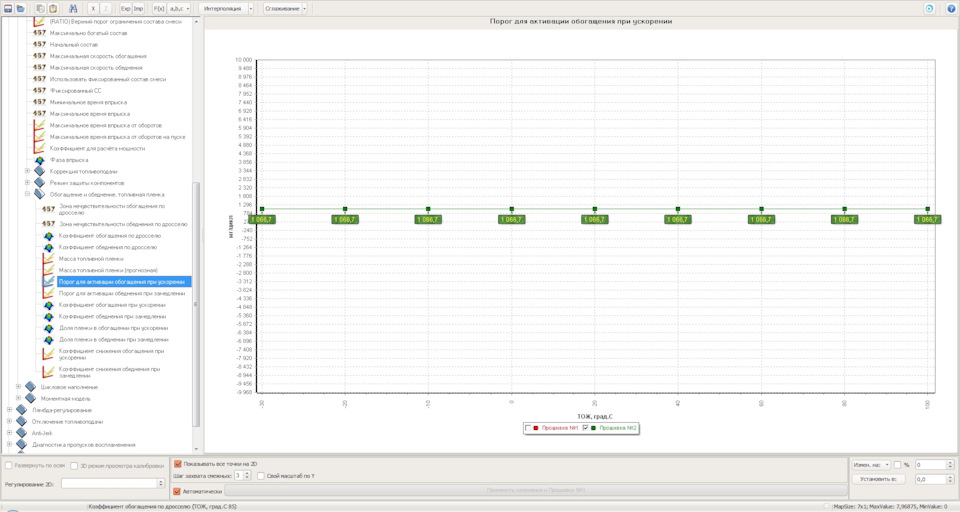Screen dimensions: 960x512
Task: Expand the Моментная модель node
Action: coord(18,398)
